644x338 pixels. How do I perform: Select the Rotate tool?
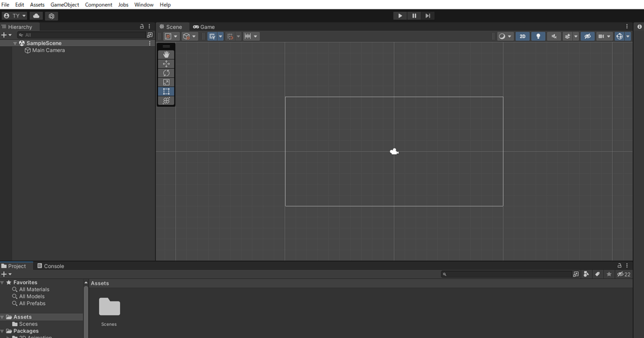click(166, 73)
